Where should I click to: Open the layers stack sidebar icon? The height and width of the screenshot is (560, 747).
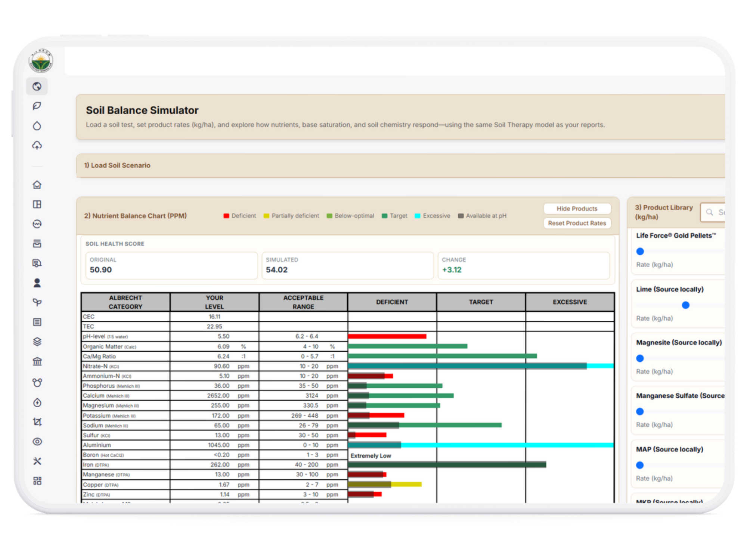click(x=37, y=342)
